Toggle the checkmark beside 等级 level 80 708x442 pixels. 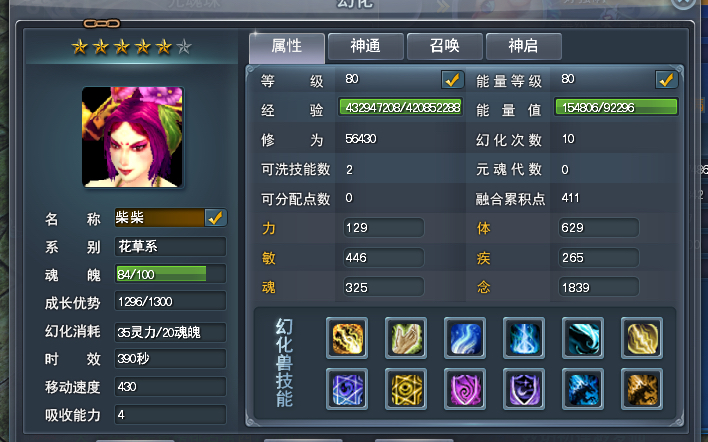[x=452, y=79]
